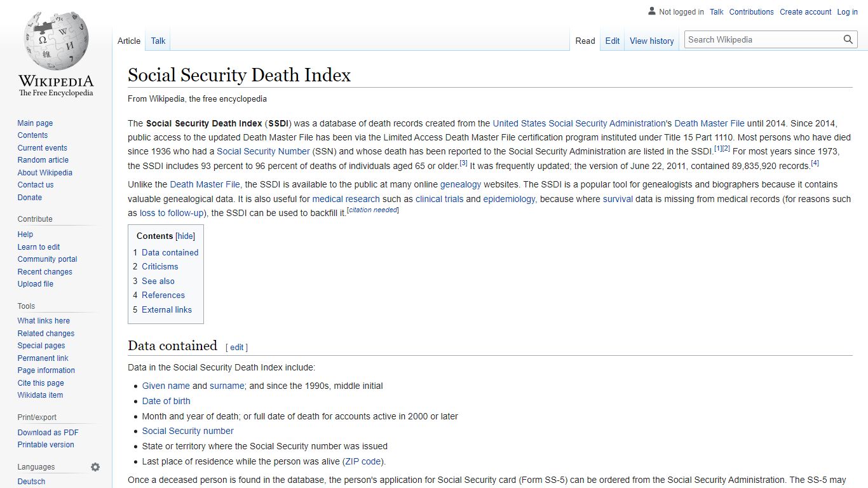Click the user silhouette icon near Not logged in
The height and width of the screenshot is (488, 868).
coord(651,11)
